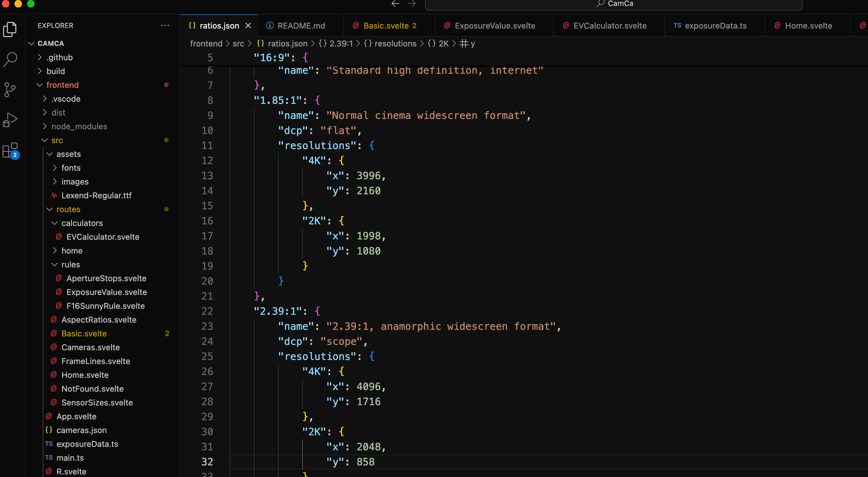
Task: Go back with the left arrow
Action: click(395, 4)
